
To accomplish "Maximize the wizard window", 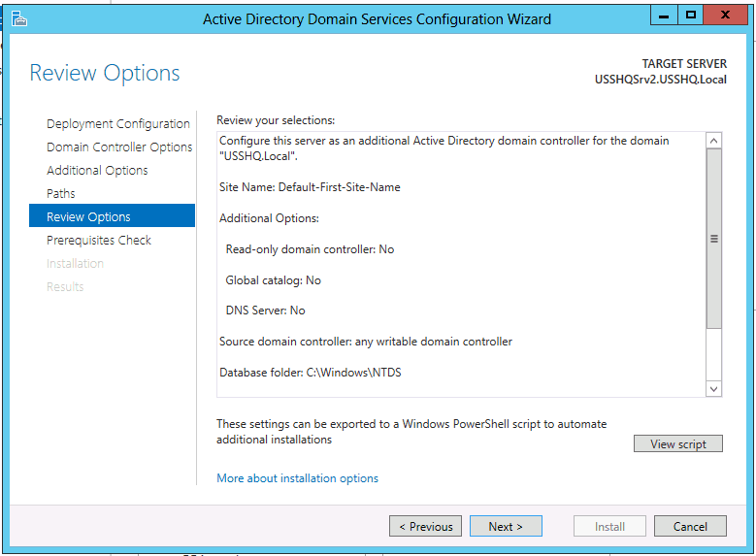I will point(690,16).
